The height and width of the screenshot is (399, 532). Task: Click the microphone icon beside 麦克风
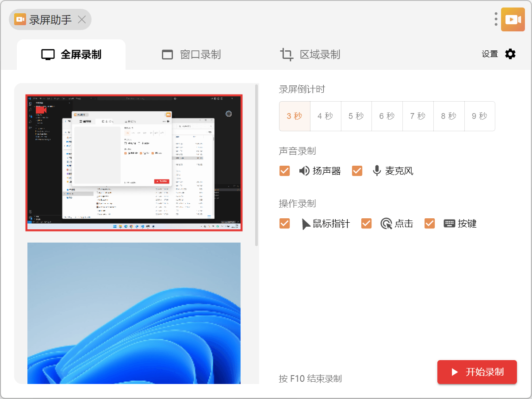[x=377, y=171]
